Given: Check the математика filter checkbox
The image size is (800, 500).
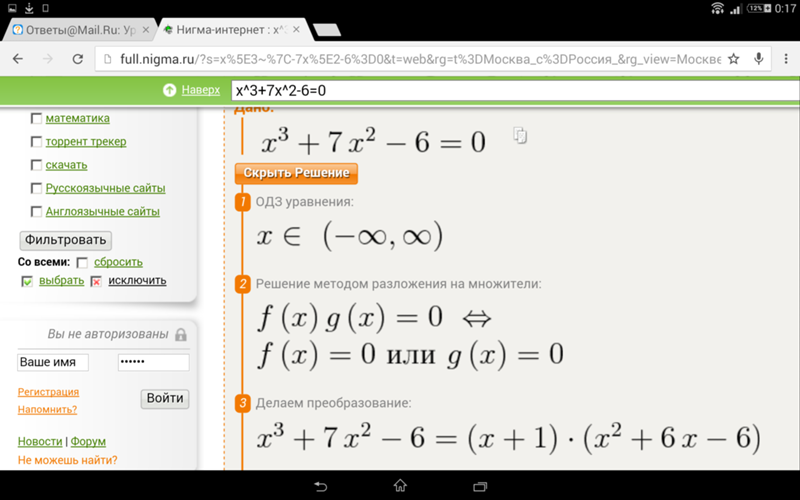Looking at the screenshot, I should 36,118.
